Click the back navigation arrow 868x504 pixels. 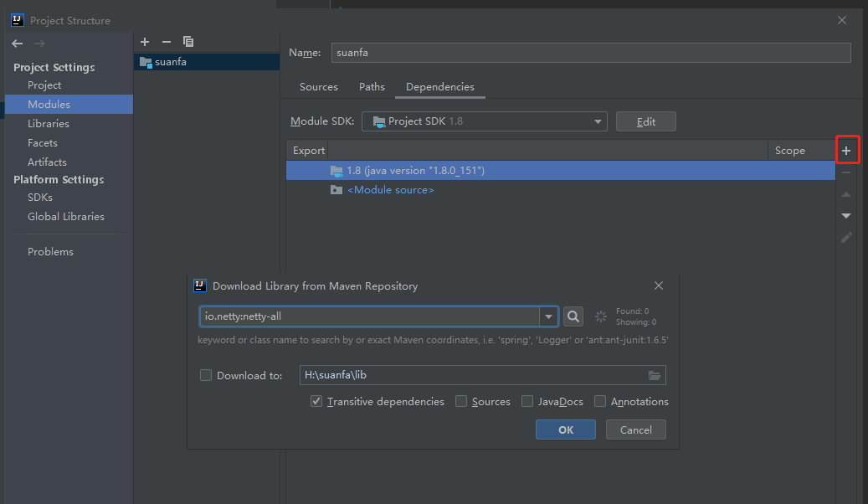pyautogui.click(x=18, y=44)
